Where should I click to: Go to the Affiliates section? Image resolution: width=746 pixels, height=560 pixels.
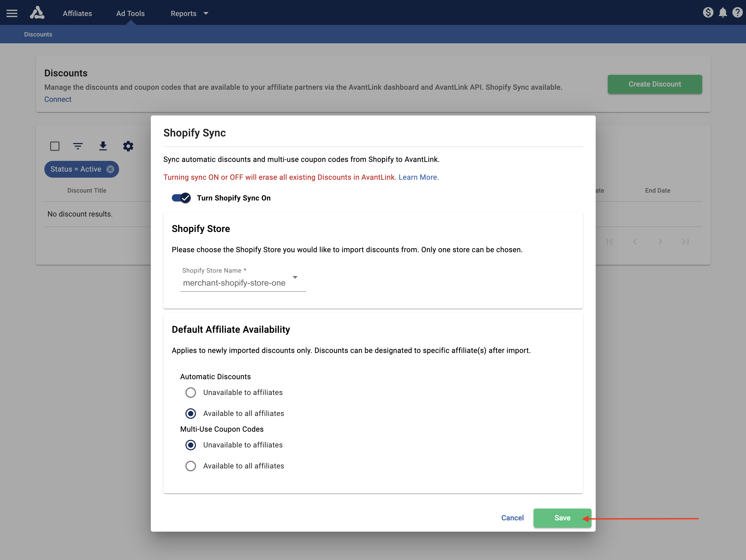77,13
